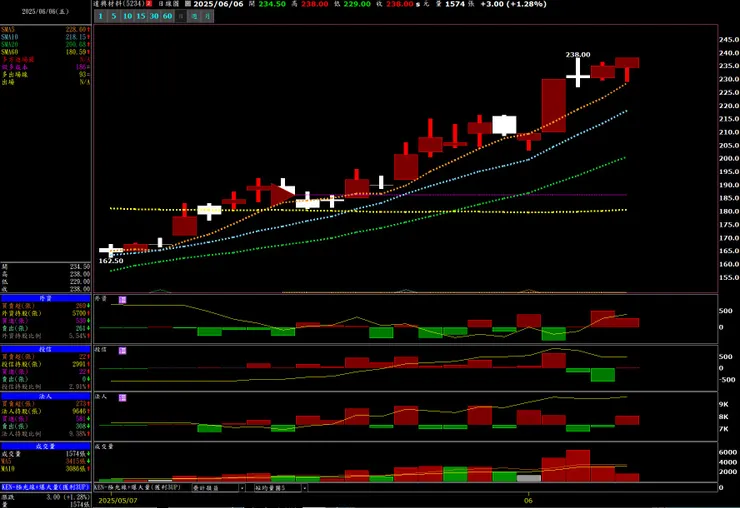Click the 238.00 high price label on chart
This screenshot has height=508, width=740.
578,55
